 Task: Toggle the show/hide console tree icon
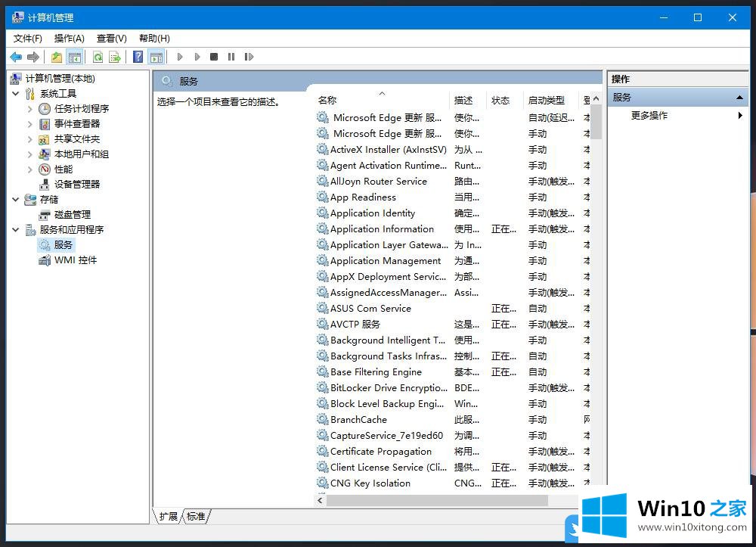point(75,57)
